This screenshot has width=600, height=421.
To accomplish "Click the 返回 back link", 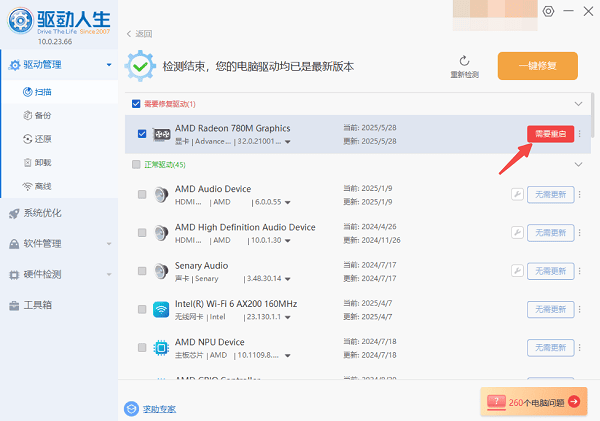I will point(140,34).
